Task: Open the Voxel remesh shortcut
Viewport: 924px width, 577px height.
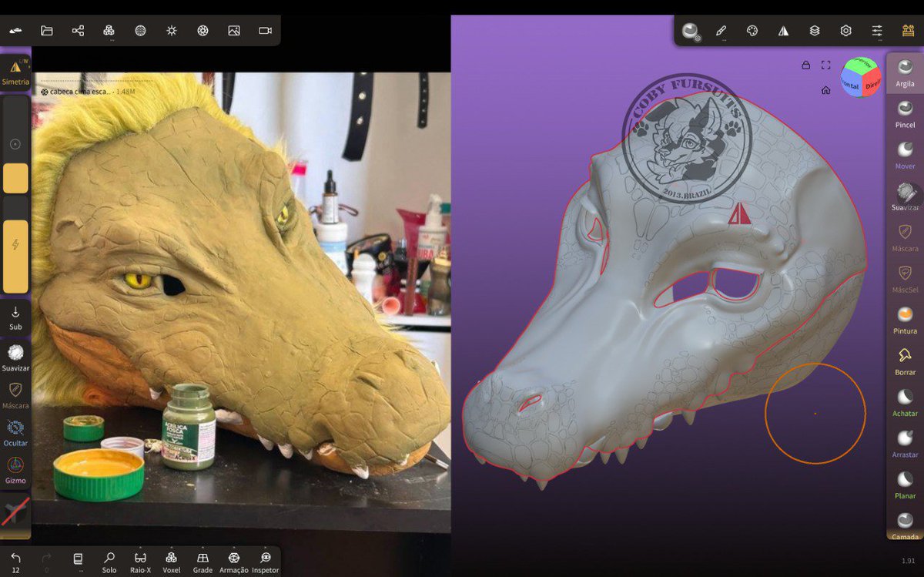Action: (x=172, y=562)
